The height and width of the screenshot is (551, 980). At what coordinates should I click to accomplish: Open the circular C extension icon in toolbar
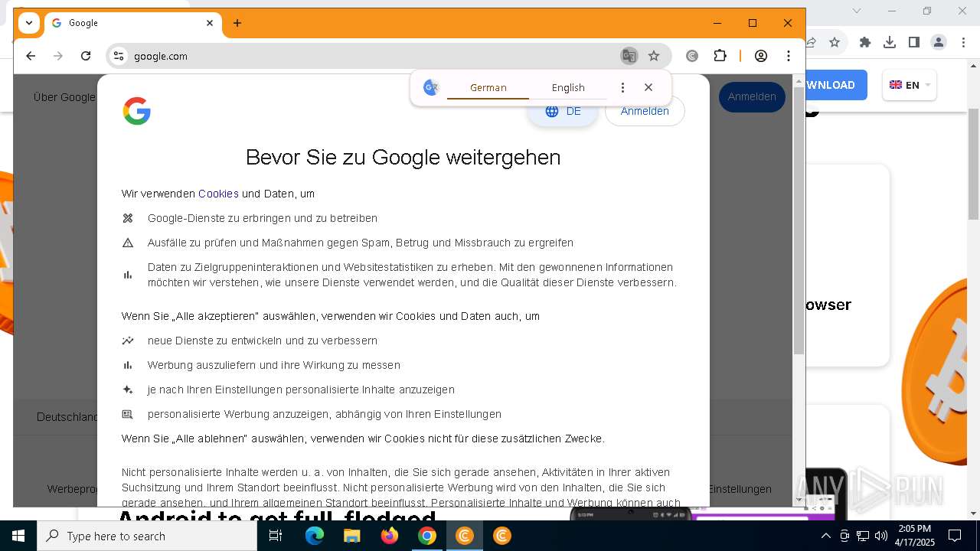point(692,56)
